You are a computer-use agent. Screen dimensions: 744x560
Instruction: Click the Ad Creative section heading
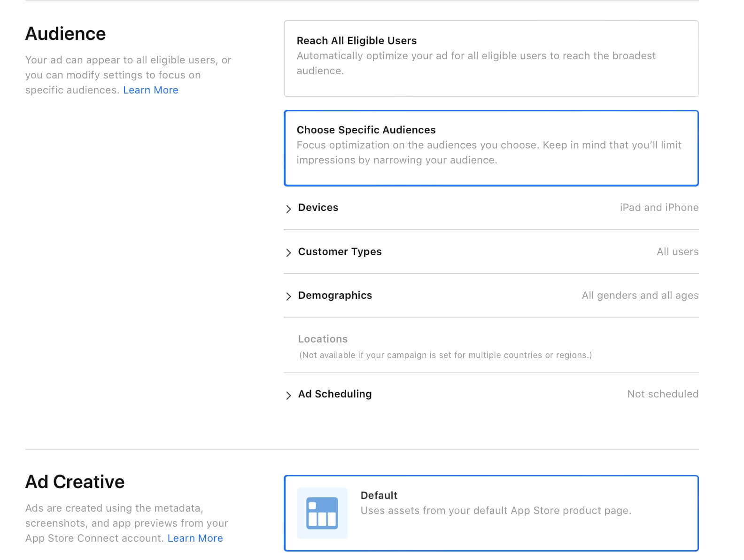coord(75,482)
